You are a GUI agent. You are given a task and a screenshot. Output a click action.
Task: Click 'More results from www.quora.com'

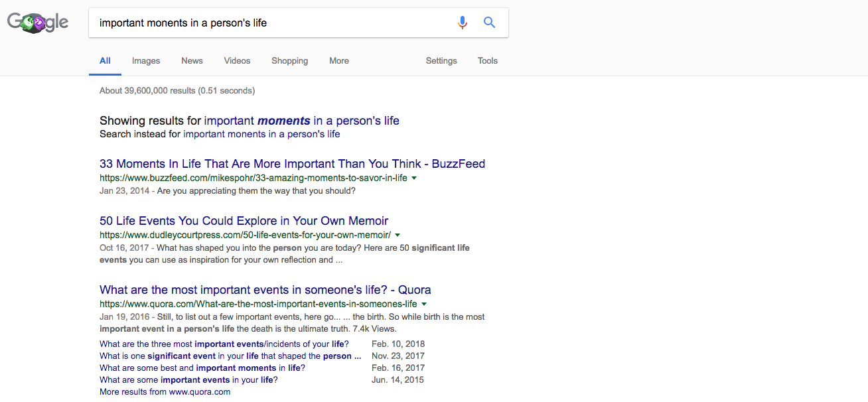click(x=165, y=391)
